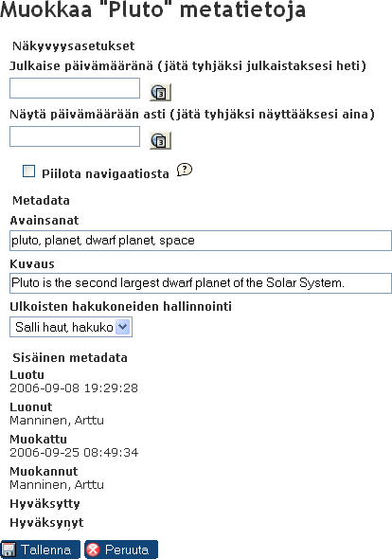This screenshot has height=559, width=392.
Task: Click the floppy disk icon on Tallenna
Action: point(9,550)
